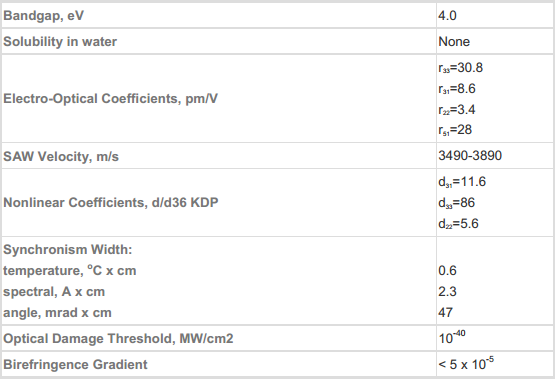Click the SAW Velocity, m/s label
This screenshot has width=557, height=379.
pyautogui.click(x=61, y=157)
